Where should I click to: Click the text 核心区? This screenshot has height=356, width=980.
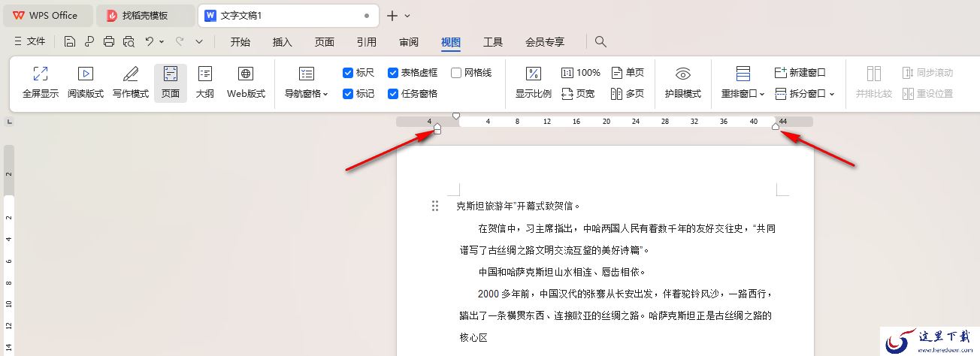(x=473, y=338)
